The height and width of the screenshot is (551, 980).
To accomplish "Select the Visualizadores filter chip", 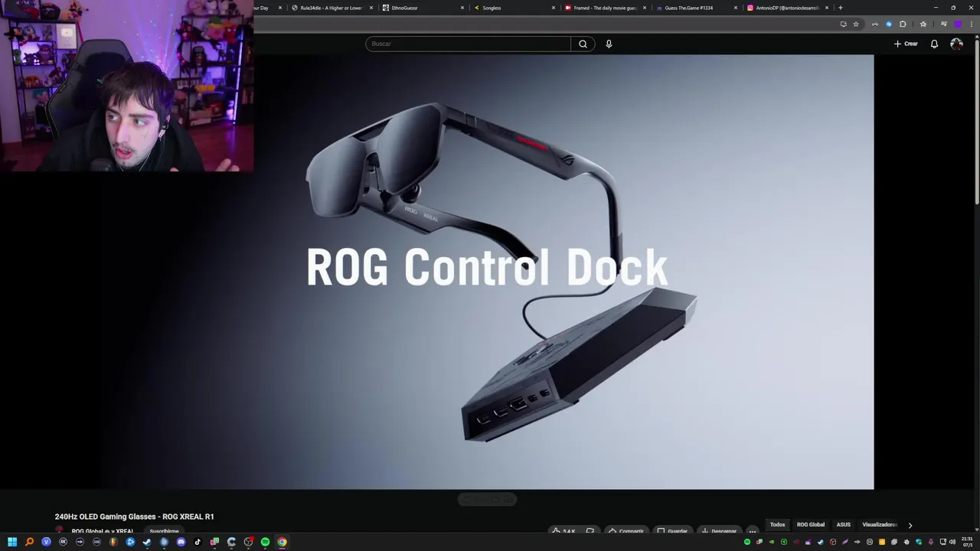I will tap(879, 525).
